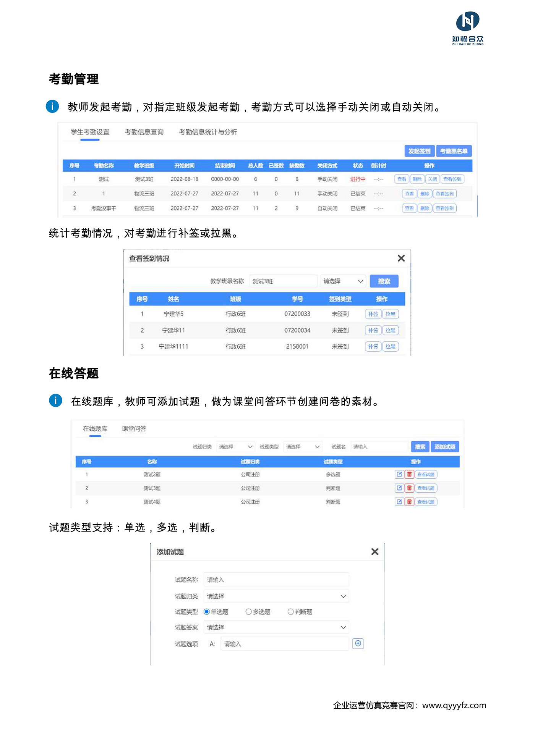Choose the 多选题 radio option

[249, 612]
